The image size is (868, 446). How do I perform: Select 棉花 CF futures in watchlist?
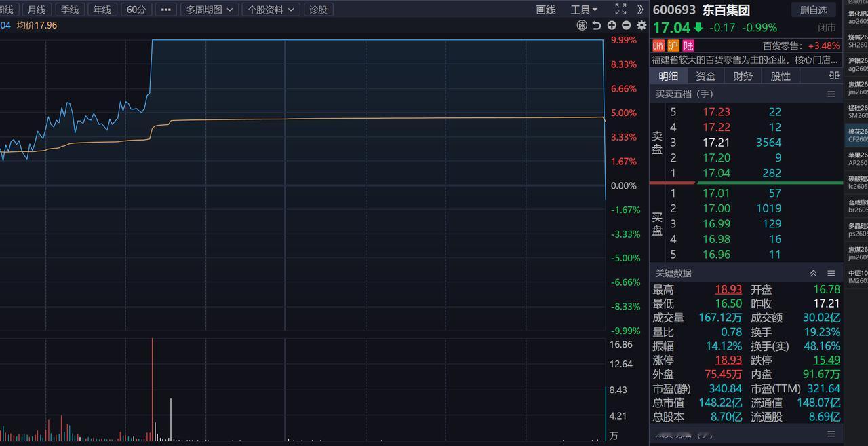(857, 134)
